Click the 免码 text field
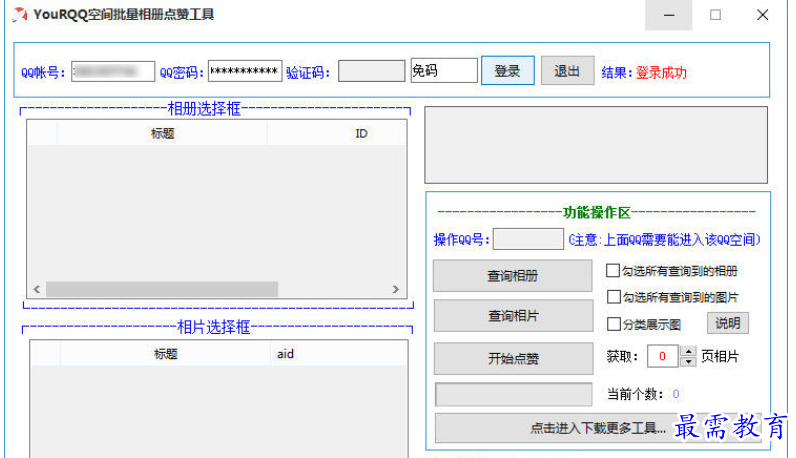The height and width of the screenshot is (458, 796). pos(444,71)
